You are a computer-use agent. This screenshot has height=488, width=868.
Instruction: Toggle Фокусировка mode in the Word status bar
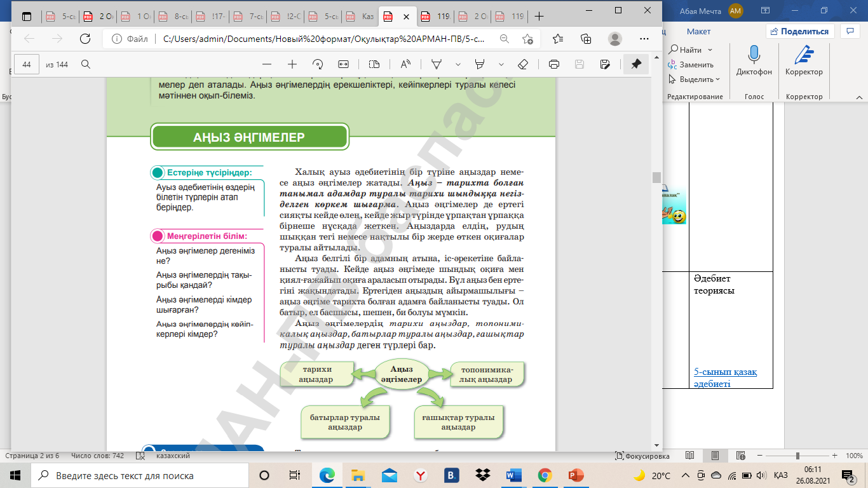tap(642, 456)
